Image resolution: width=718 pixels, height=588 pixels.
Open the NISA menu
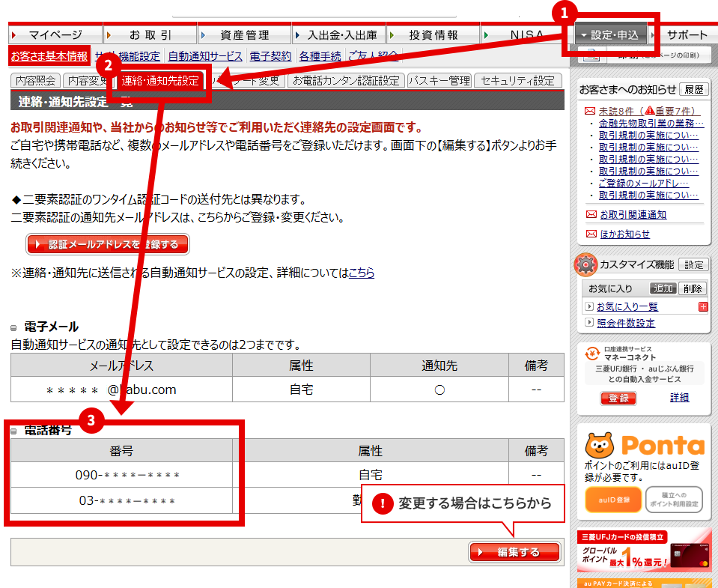tap(526, 34)
